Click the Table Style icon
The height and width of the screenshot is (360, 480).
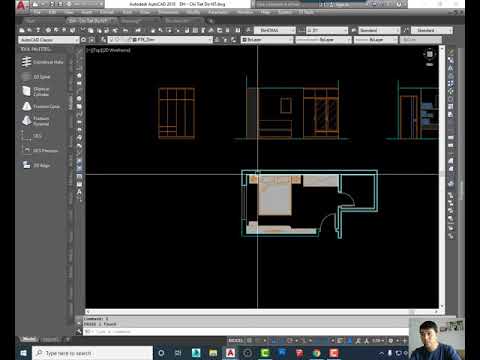coord(354,30)
